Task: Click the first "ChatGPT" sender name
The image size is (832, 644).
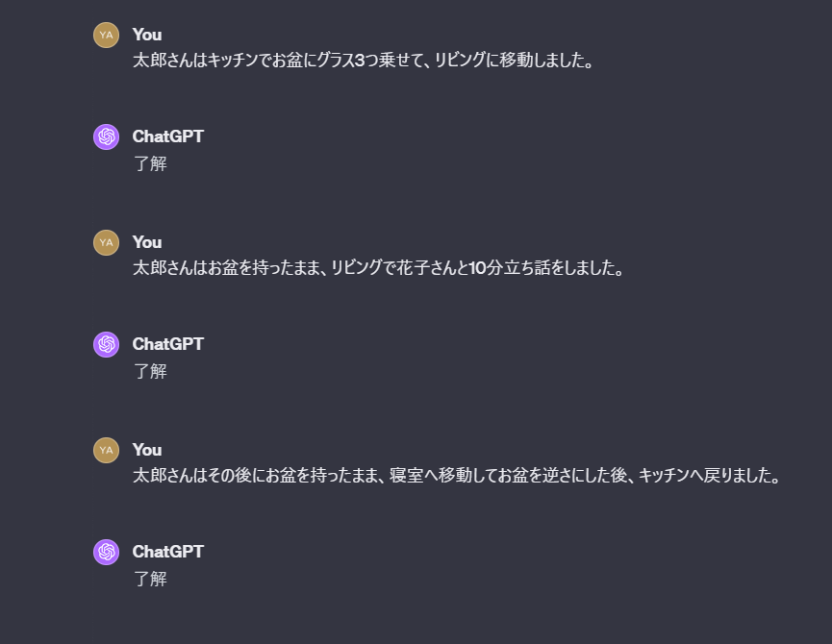Action: tap(167, 136)
